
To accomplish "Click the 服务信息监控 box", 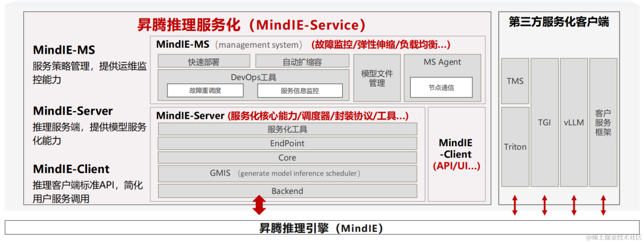I will pos(299,91).
